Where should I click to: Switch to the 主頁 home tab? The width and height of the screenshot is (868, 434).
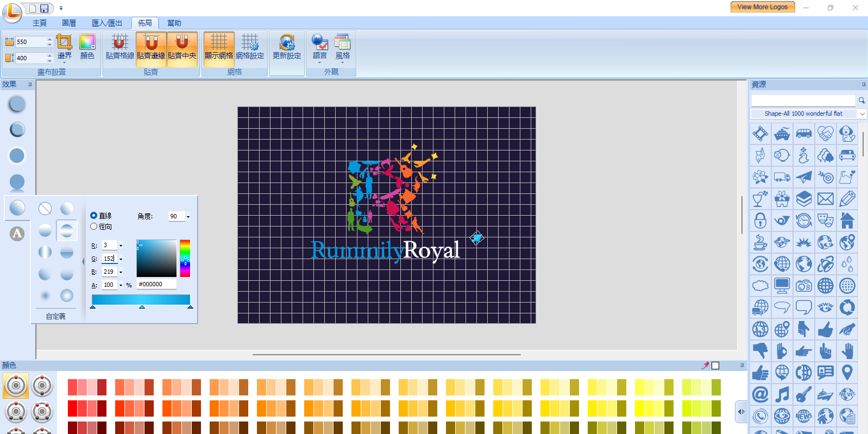(x=40, y=23)
